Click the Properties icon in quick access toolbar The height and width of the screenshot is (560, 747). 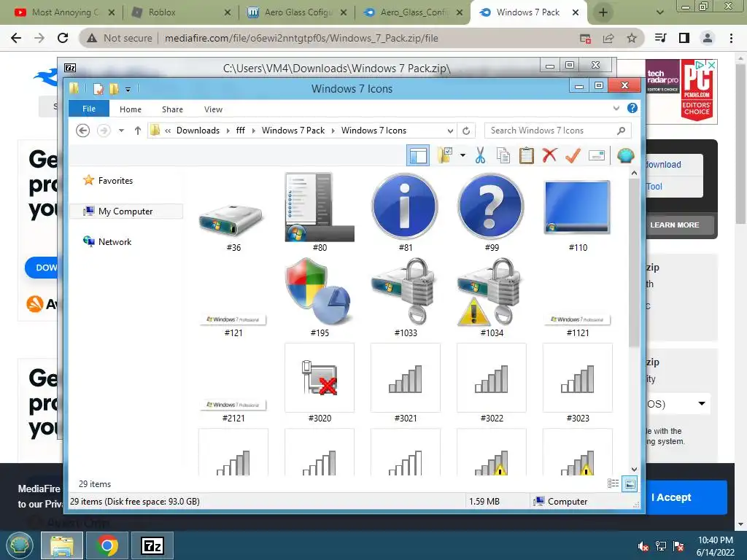coord(98,88)
